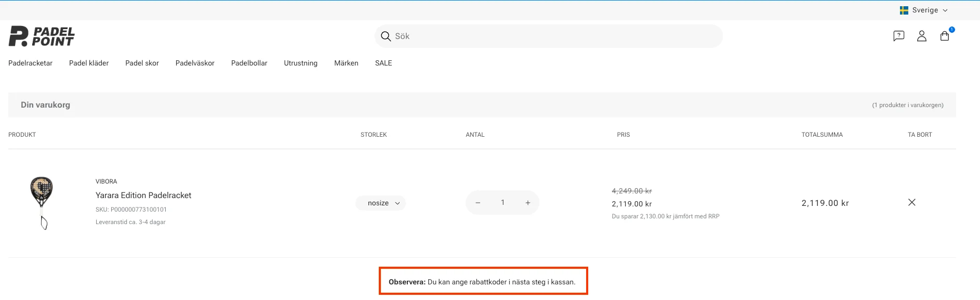The width and height of the screenshot is (980, 300).
Task: Click the PRIS column header
Action: pos(624,135)
